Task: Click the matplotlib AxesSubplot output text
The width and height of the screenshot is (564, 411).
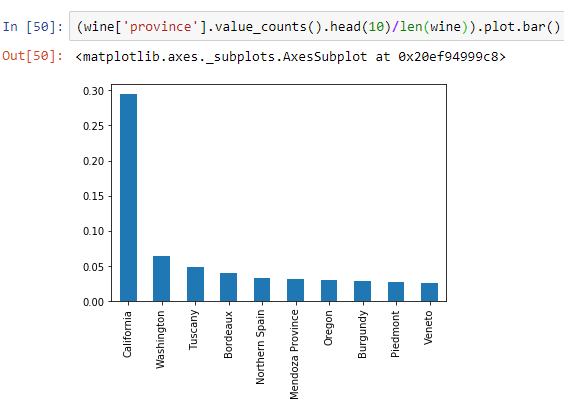Action: [291, 57]
